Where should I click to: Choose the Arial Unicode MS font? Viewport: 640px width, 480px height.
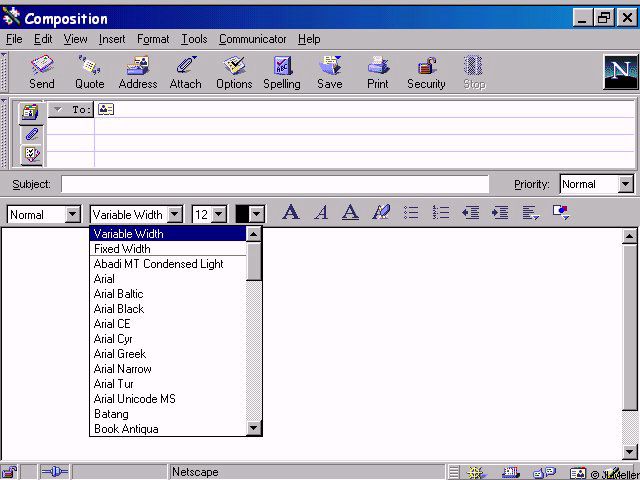pyautogui.click(x=168, y=399)
